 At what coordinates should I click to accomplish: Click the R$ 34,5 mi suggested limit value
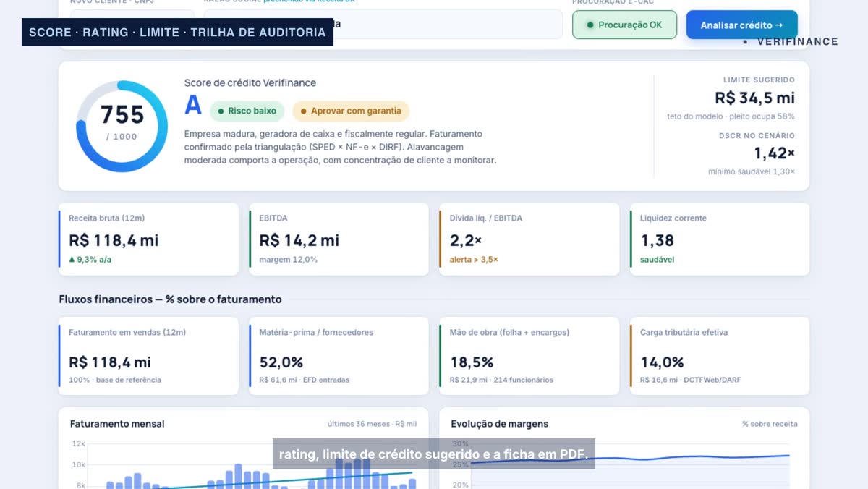coord(754,98)
